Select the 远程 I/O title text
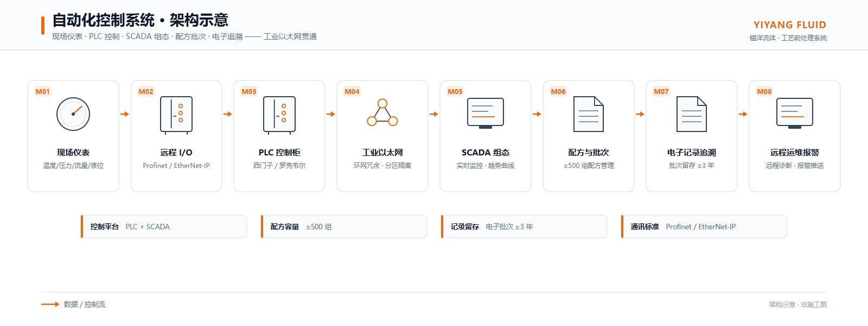 coord(176,153)
